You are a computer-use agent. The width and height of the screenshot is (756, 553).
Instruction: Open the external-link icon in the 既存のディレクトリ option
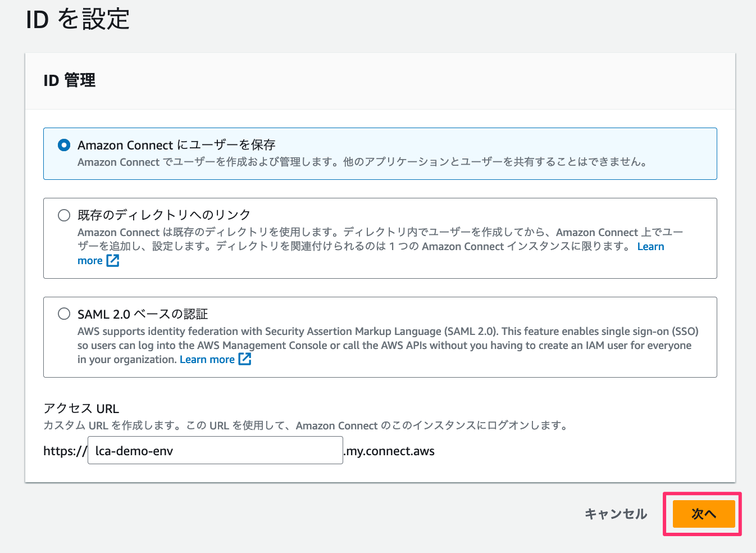[x=113, y=260]
